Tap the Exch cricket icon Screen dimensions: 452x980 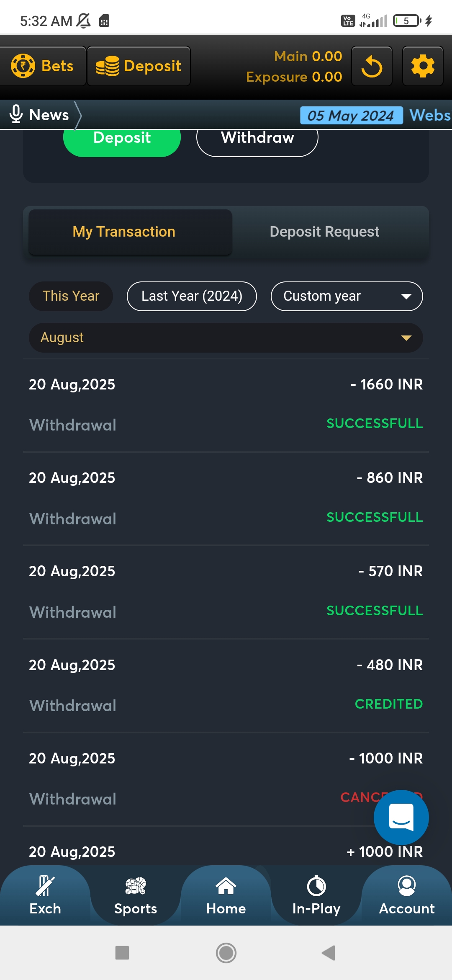click(45, 886)
